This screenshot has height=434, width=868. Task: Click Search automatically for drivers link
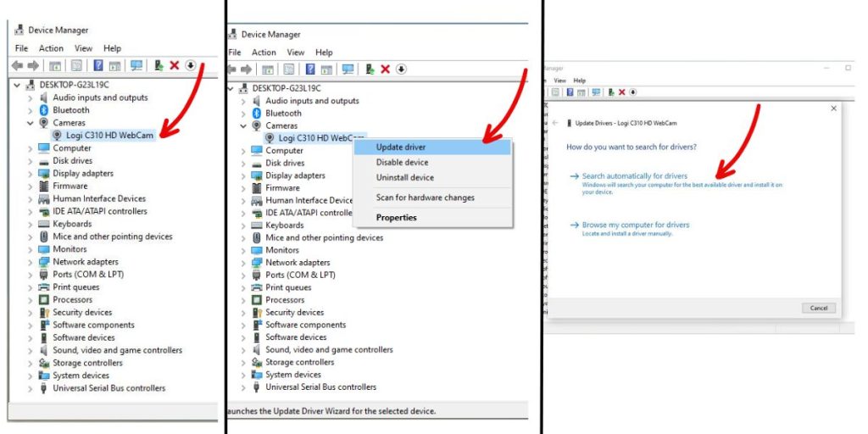tap(634, 176)
